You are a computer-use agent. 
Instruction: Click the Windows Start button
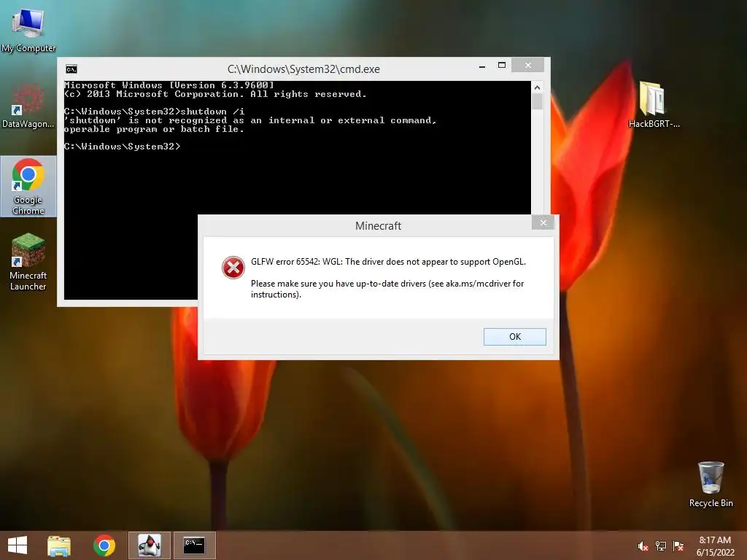pyautogui.click(x=18, y=545)
